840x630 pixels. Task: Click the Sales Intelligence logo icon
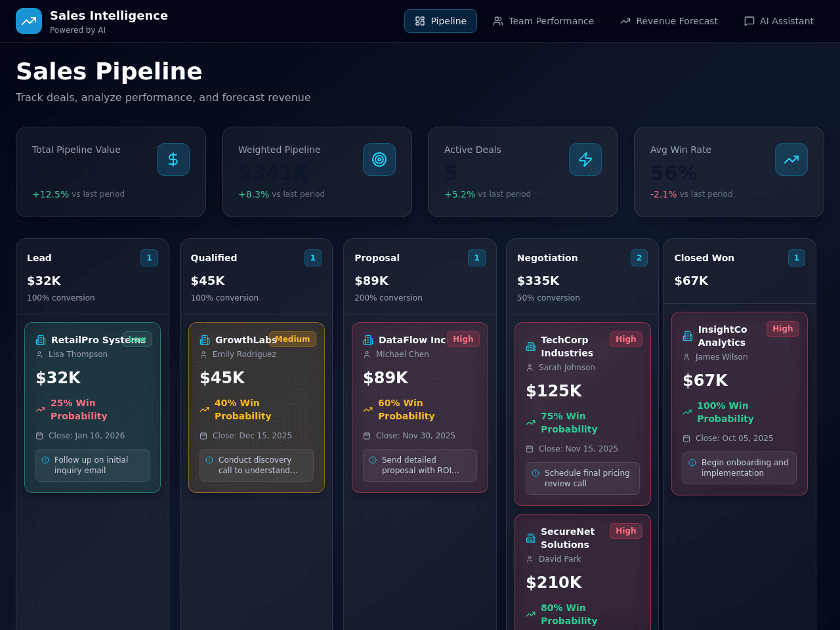pyautogui.click(x=29, y=21)
